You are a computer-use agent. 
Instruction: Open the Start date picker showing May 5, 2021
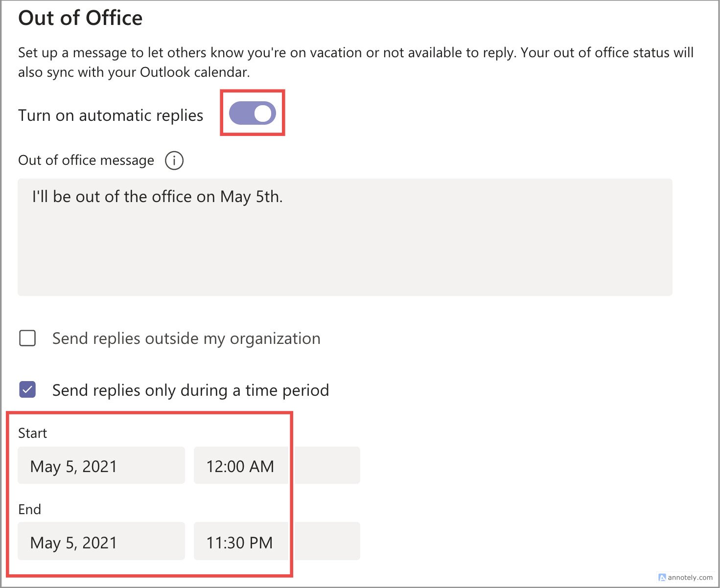tap(100, 466)
